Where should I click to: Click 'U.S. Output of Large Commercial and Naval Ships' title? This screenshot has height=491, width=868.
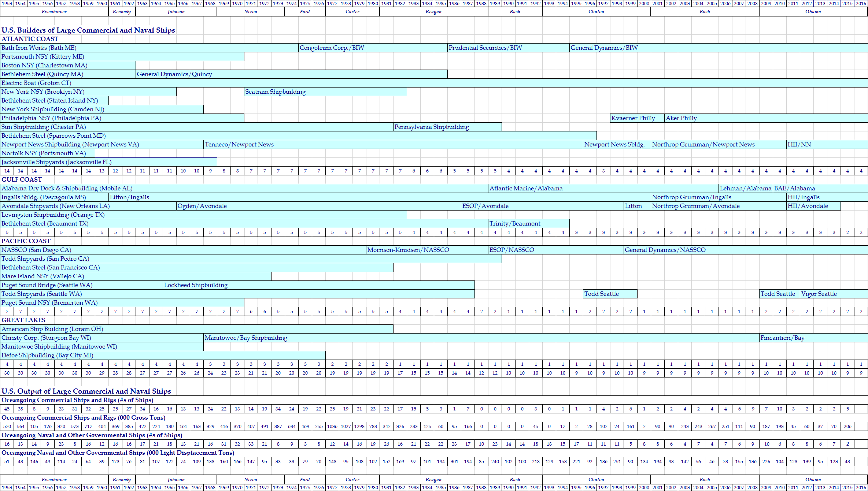[86, 391]
